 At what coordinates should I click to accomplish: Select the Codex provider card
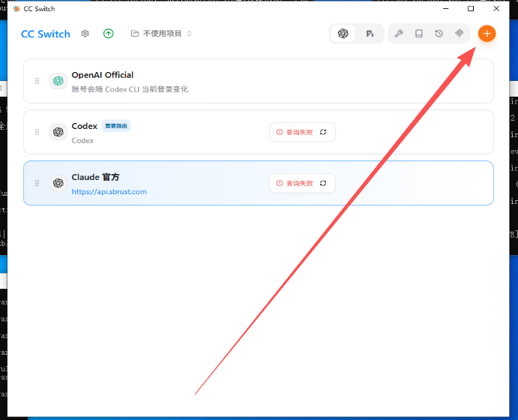259,132
